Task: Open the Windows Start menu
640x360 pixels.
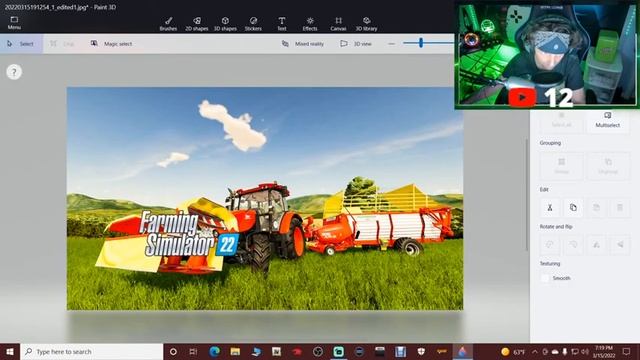Action: [x=10, y=351]
